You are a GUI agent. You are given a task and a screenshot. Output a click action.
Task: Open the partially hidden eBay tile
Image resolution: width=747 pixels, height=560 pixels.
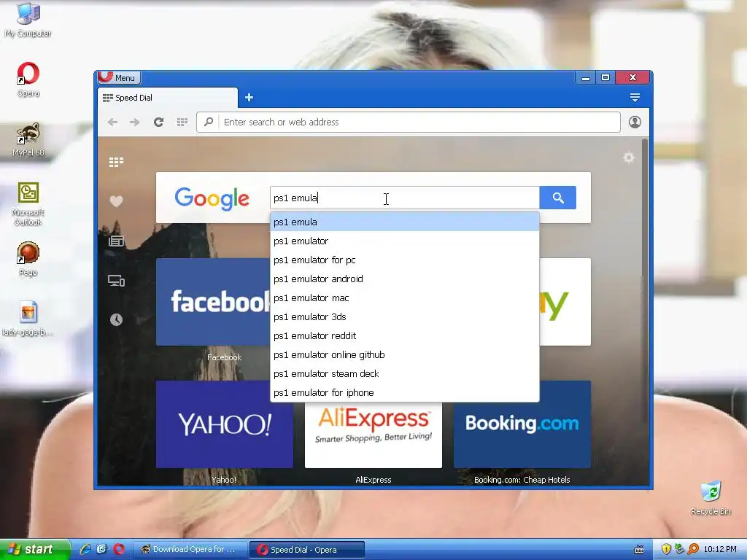point(565,302)
